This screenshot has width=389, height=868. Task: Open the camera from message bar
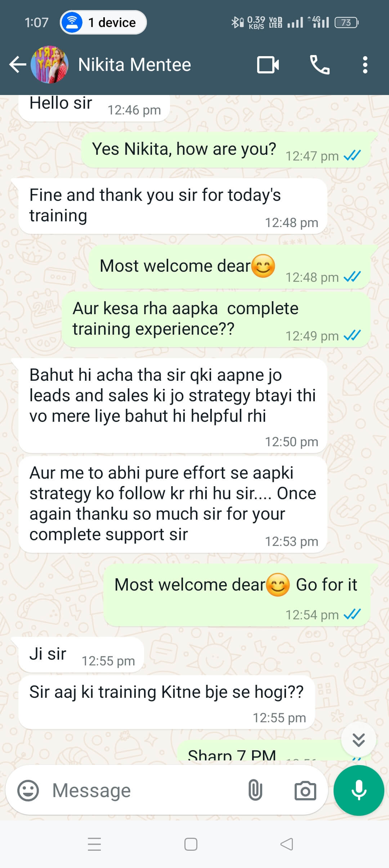pyautogui.click(x=305, y=791)
